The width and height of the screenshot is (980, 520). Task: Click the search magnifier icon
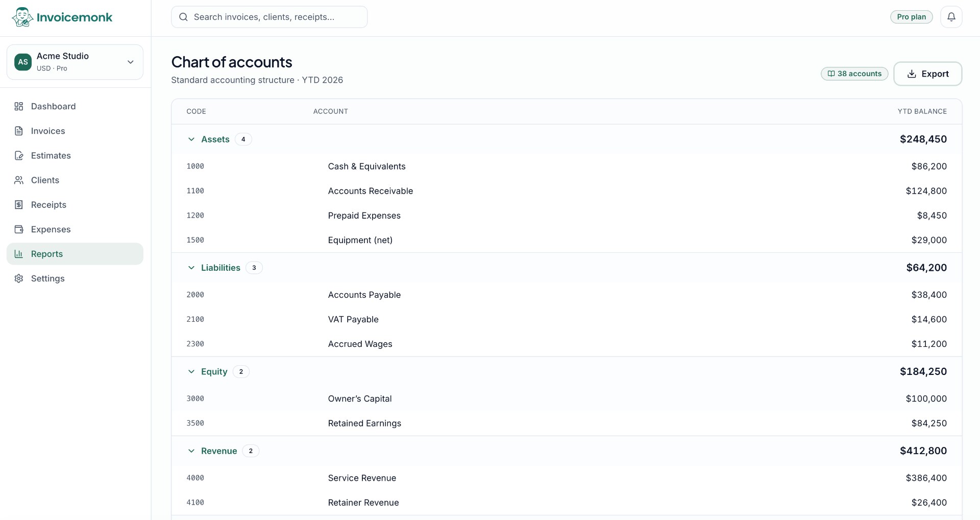click(x=183, y=17)
